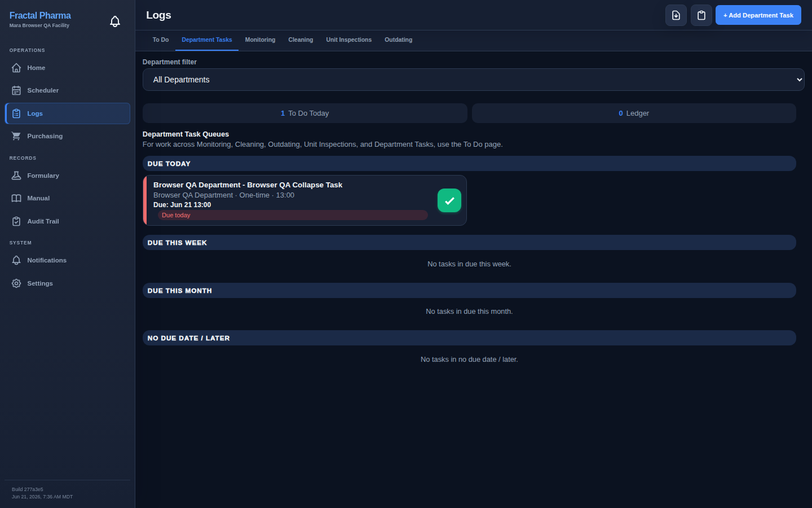Open the notifications bell icon

click(115, 21)
